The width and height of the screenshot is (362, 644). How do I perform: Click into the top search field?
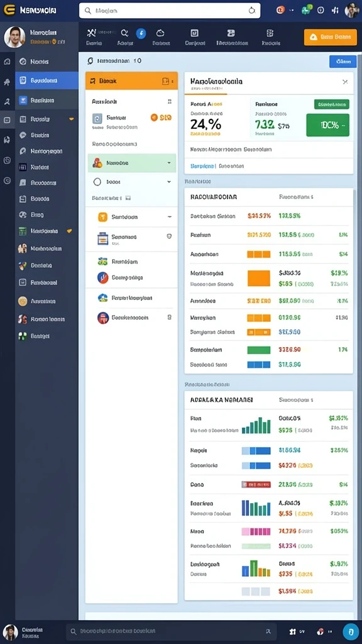(170, 11)
